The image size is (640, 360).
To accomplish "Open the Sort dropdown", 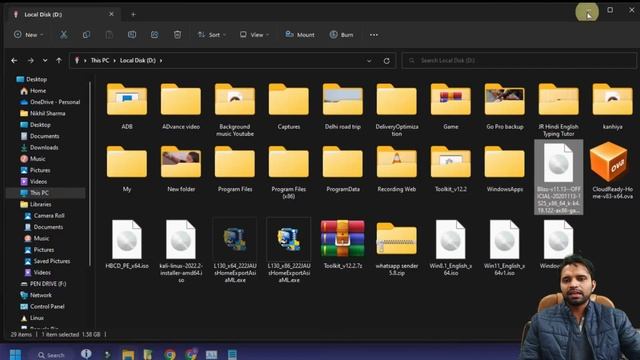I will 211,35.
